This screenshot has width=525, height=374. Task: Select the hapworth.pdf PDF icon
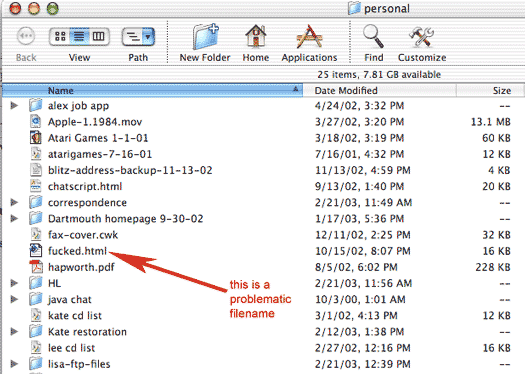35,267
